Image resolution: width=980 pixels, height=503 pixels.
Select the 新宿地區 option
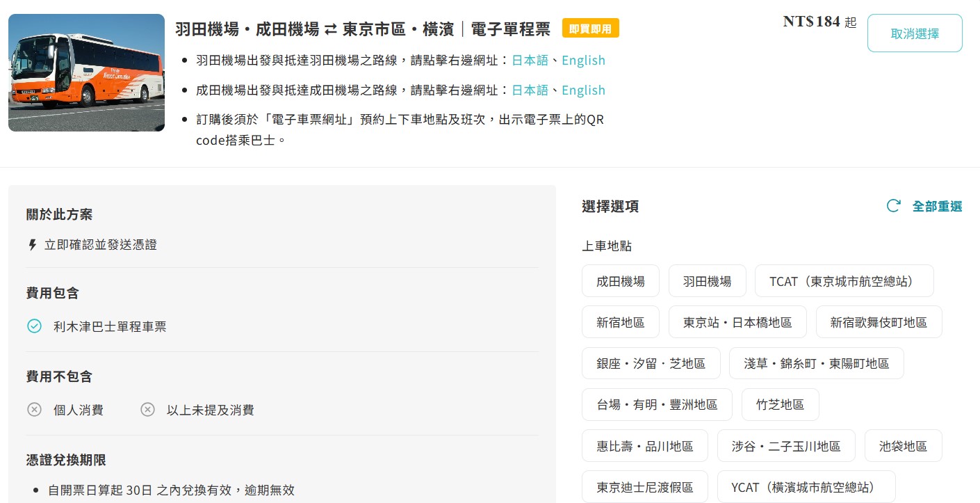pos(620,322)
